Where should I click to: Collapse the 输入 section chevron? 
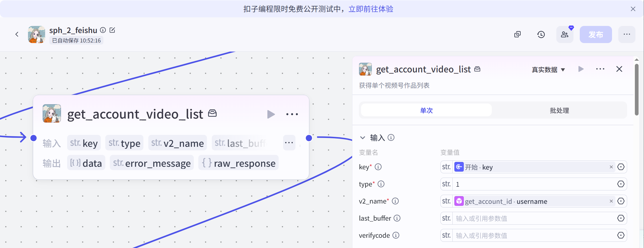click(362, 138)
